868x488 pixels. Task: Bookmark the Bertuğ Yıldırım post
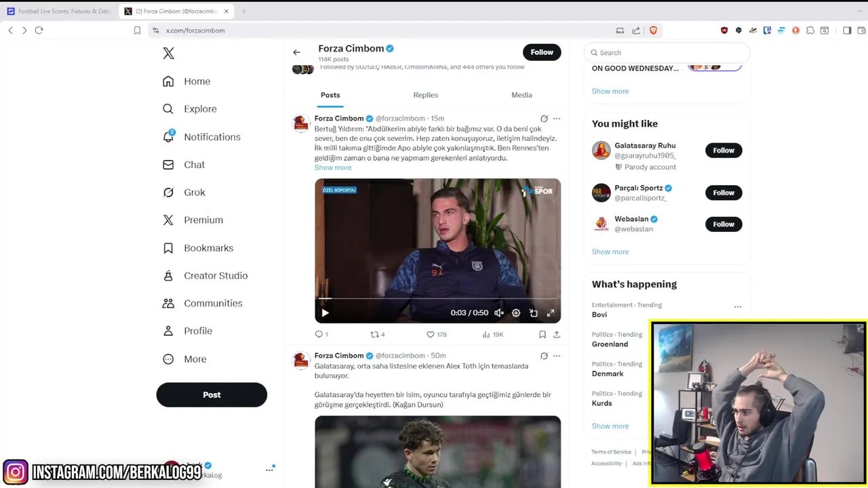542,334
